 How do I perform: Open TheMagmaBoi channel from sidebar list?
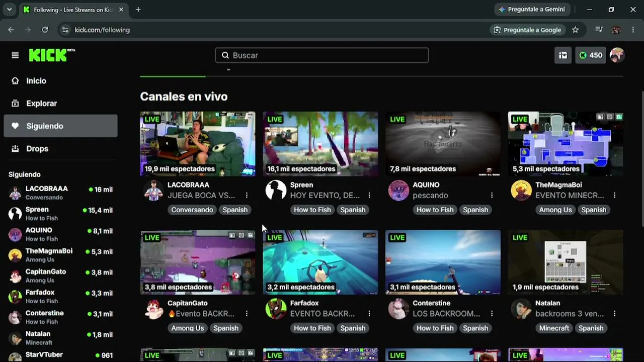point(60,255)
